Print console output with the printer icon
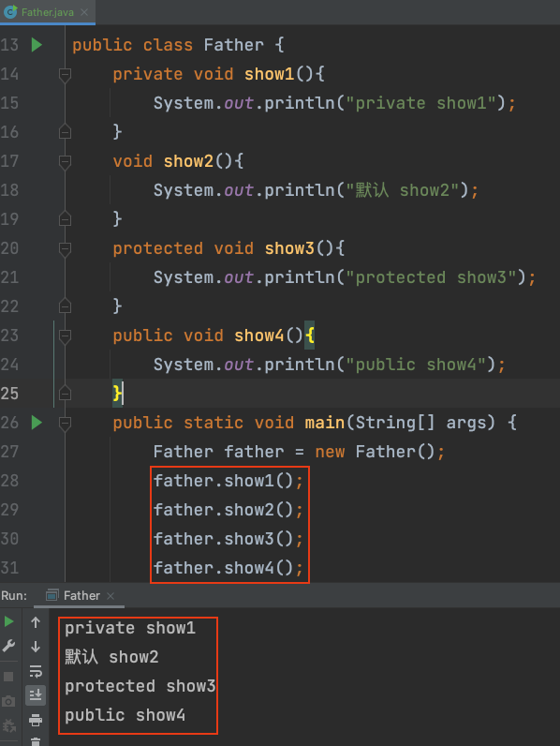The image size is (560, 746). [36, 720]
